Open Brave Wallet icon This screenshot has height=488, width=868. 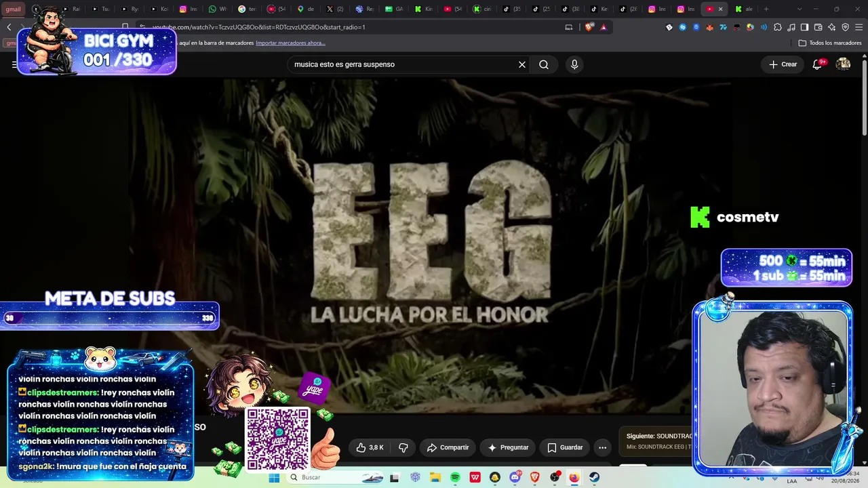[x=818, y=27]
